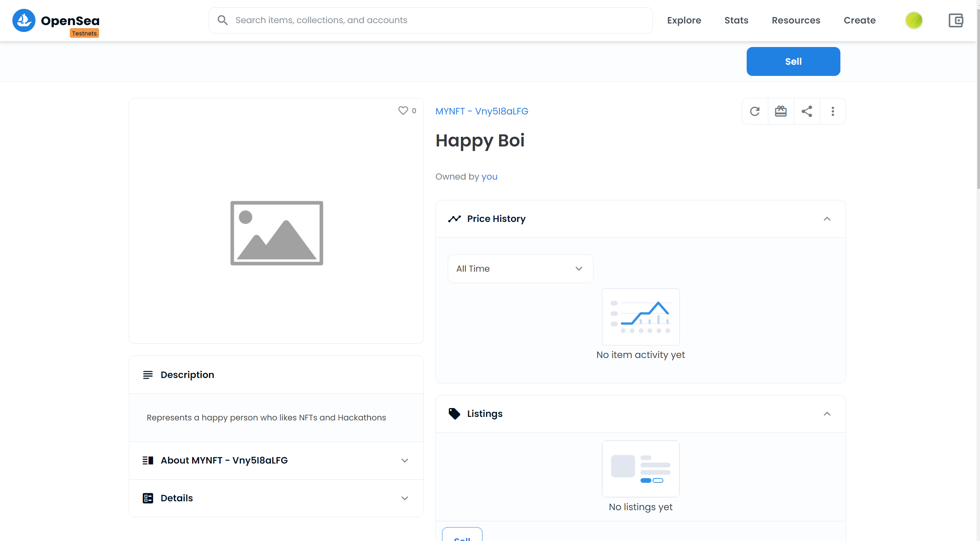
Task: Open MYNFT - Vny5I8aLFG collection link
Action: (x=482, y=111)
